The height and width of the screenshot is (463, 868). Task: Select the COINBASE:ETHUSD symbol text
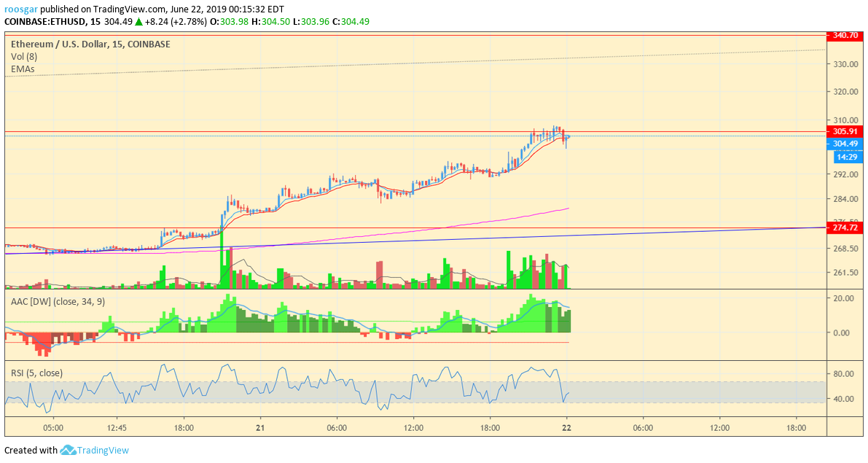(45, 22)
